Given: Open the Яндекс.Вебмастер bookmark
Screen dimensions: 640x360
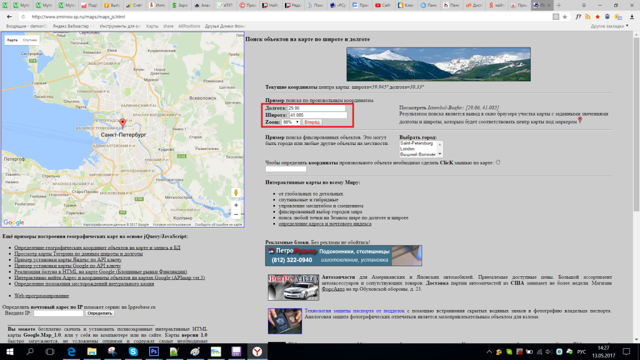Looking at the screenshot, I should (x=71, y=26).
